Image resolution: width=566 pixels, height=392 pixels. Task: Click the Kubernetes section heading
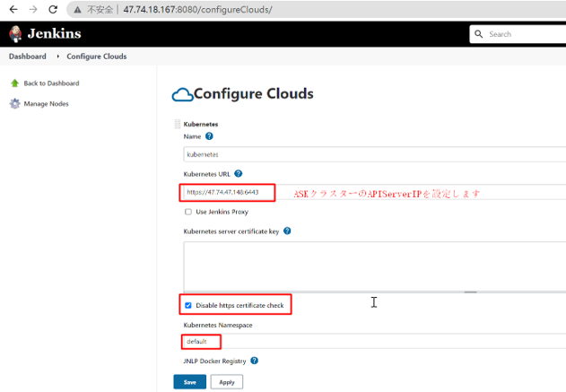pyautogui.click(x=201, y=124)
